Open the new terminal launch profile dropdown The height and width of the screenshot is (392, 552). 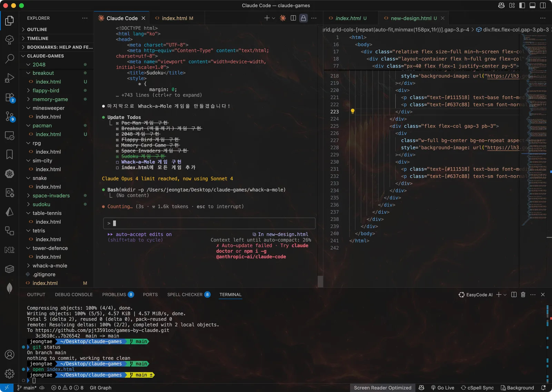pos(505,295)
